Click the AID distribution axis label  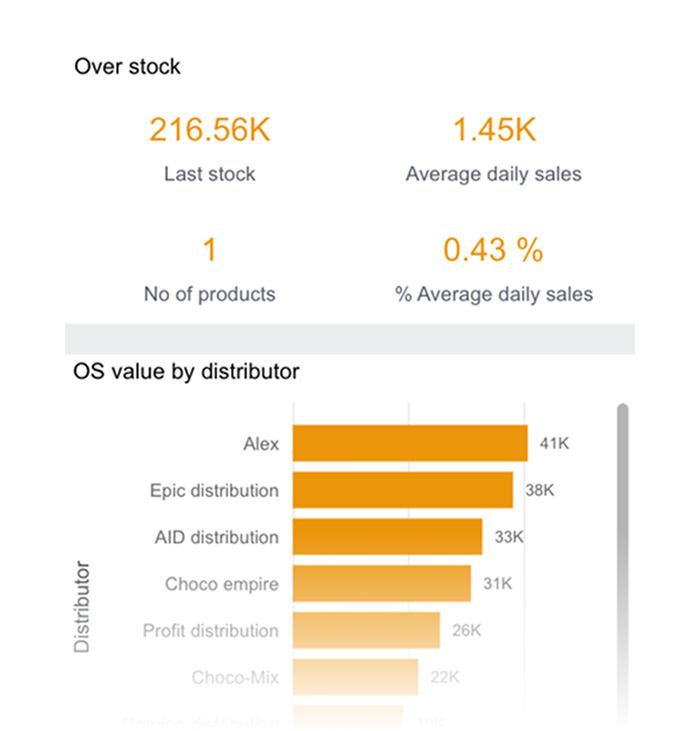click(x=217, y=537)
